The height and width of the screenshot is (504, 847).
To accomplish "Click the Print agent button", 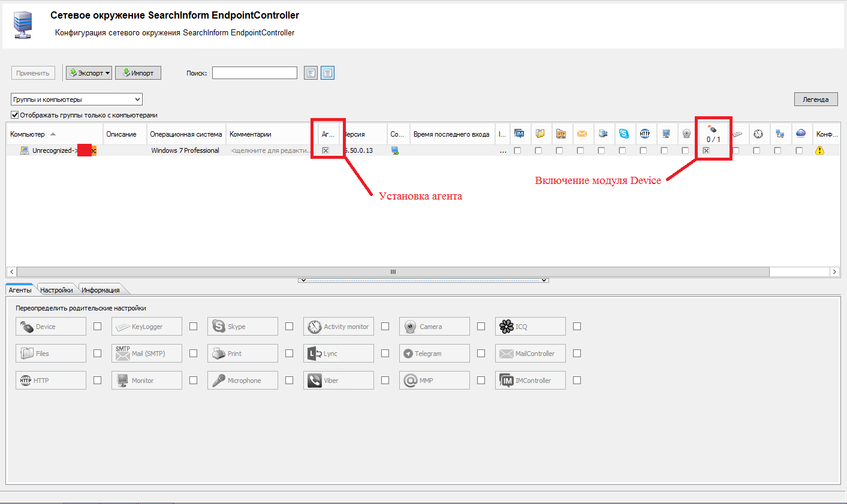I will 243,354.
